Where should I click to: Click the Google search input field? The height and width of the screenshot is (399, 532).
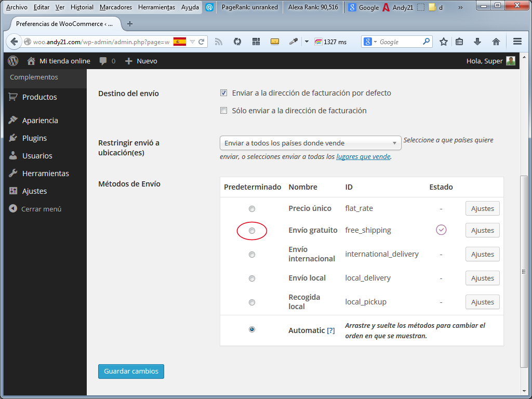click(x=401, y=42)
